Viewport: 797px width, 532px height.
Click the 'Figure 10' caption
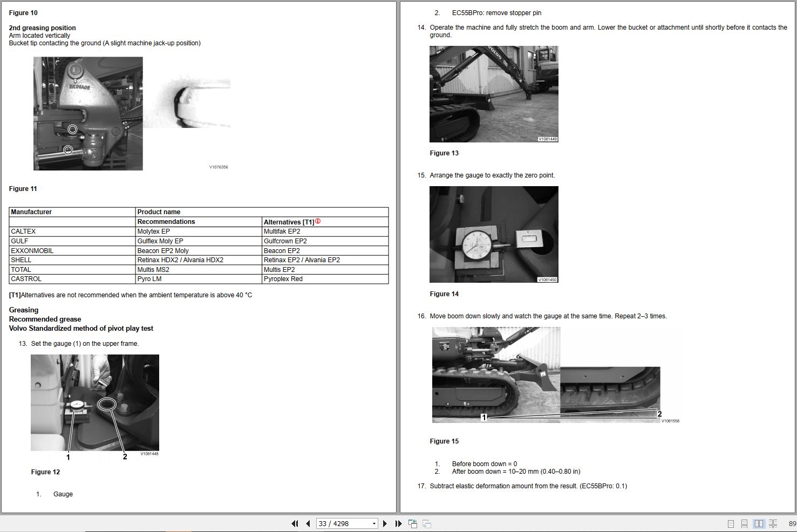click(x=23, y=13)
